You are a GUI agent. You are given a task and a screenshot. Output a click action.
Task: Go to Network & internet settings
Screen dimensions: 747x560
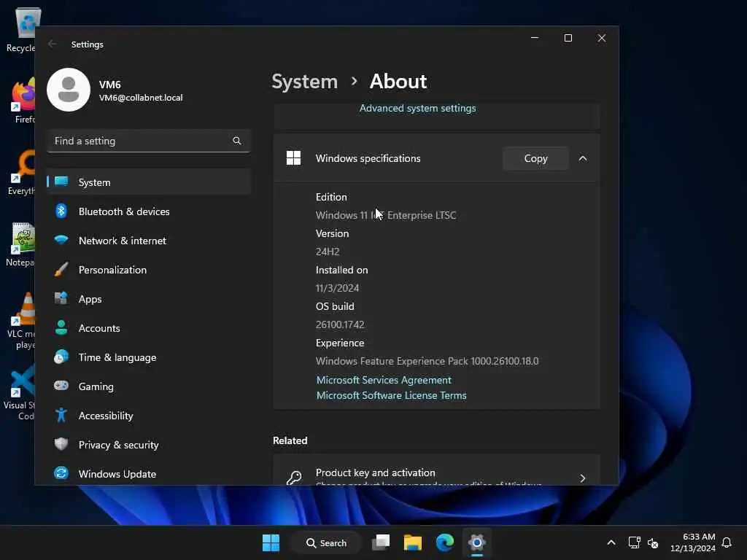pyautogui.click(x=149, y=241)
